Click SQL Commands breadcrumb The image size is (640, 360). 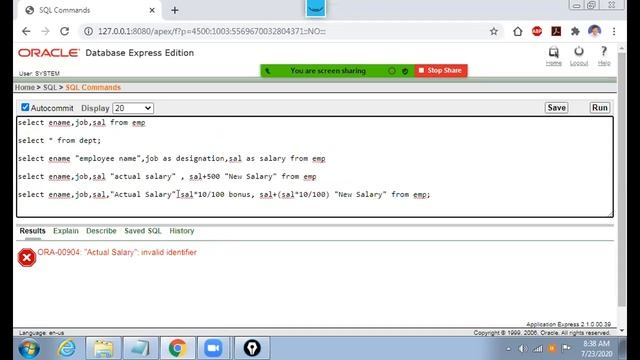[93, 87]
